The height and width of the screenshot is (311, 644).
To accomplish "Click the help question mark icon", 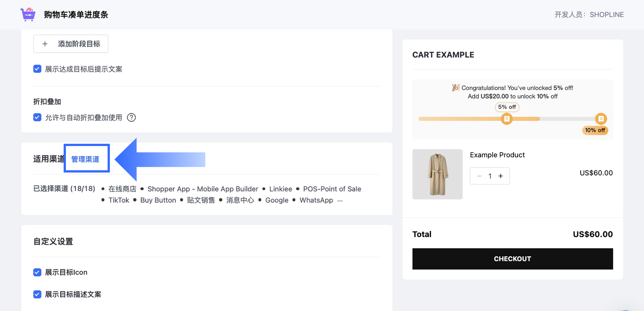I will click(131, 118).
